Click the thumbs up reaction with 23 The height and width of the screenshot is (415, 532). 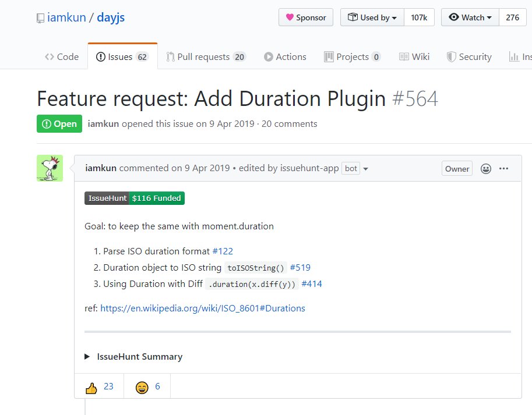pos(99,386)
